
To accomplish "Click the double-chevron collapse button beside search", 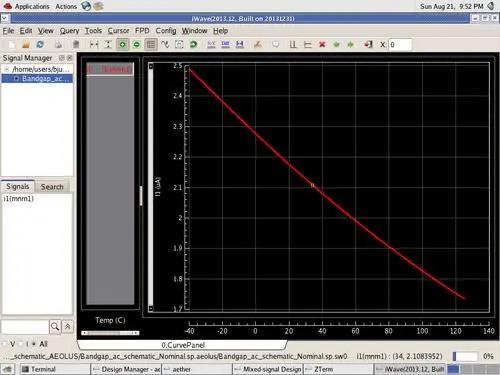I will 68,327.
